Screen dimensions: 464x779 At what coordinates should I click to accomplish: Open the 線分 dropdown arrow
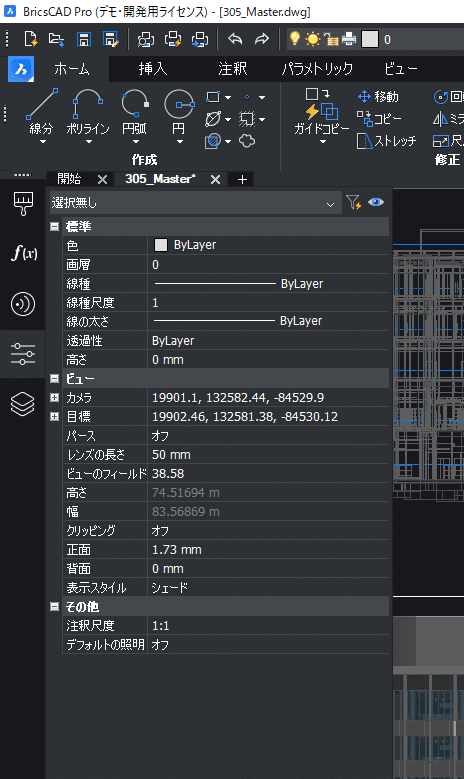pyautogui.click(x=42, y=142)
